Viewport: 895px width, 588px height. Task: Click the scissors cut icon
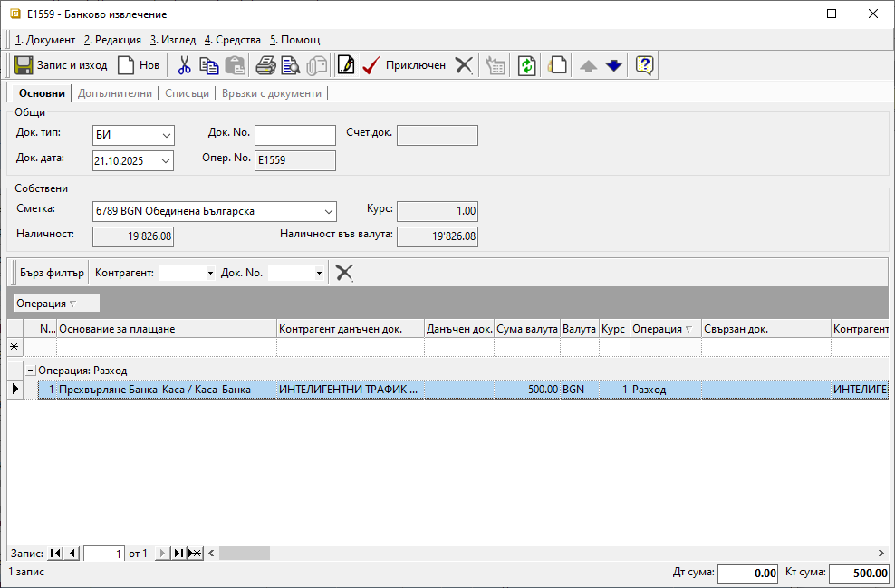pos(185,65)
